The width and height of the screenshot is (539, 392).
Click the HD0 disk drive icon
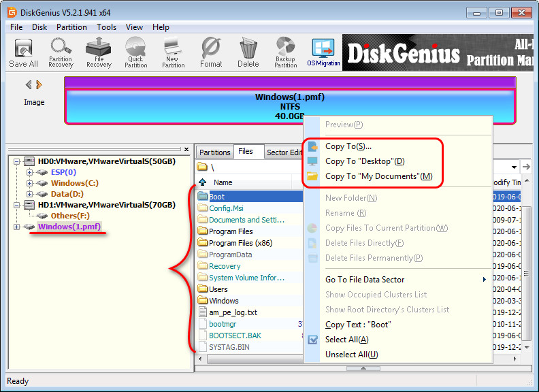pyautogui.click(x=29, y=161)
